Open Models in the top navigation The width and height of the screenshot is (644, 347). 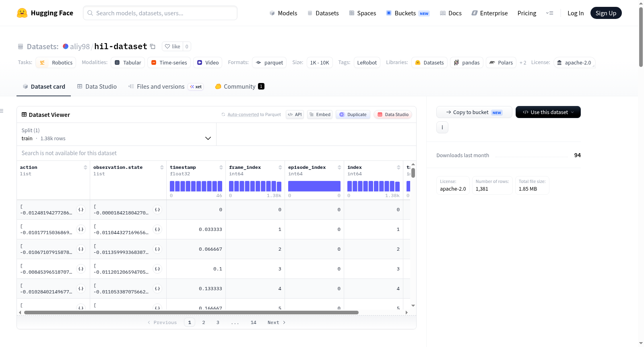click(x=283, y=13)
